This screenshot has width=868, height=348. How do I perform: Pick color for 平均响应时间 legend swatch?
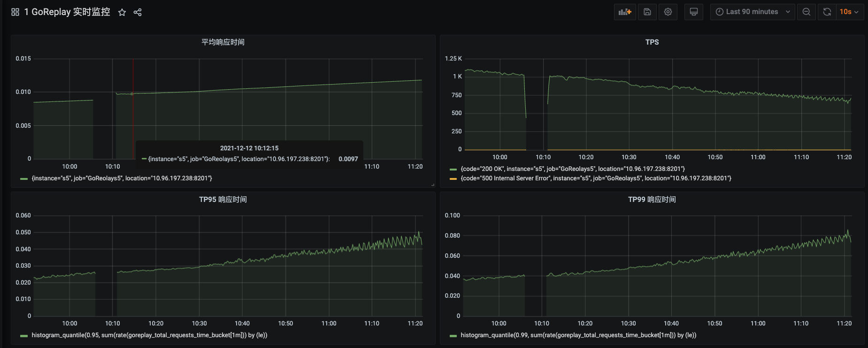(24, 179)
